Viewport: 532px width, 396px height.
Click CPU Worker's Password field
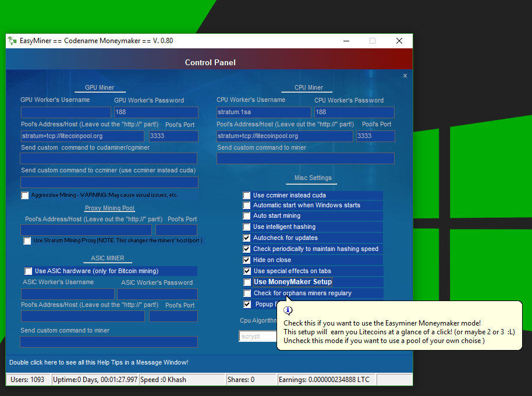point(354,112)
